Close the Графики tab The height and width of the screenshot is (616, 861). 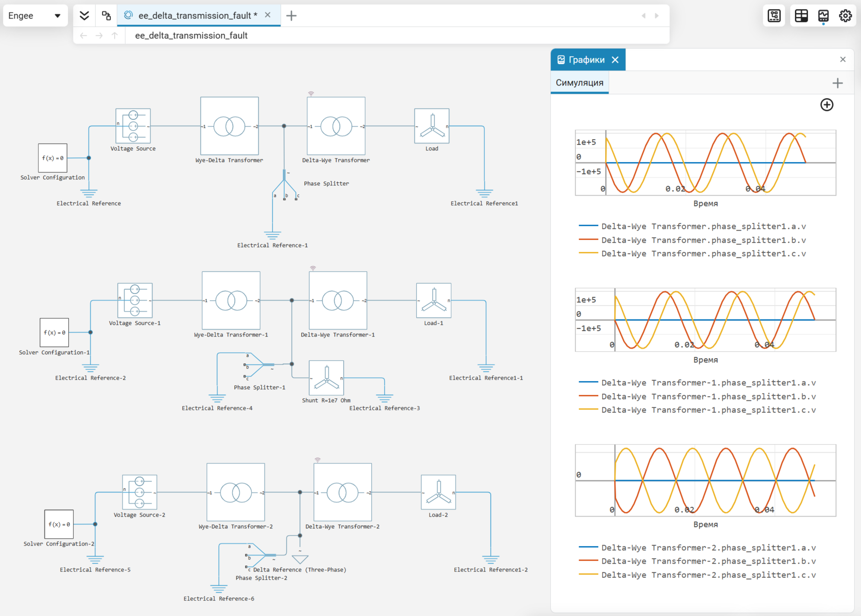(x=615, y=60)
